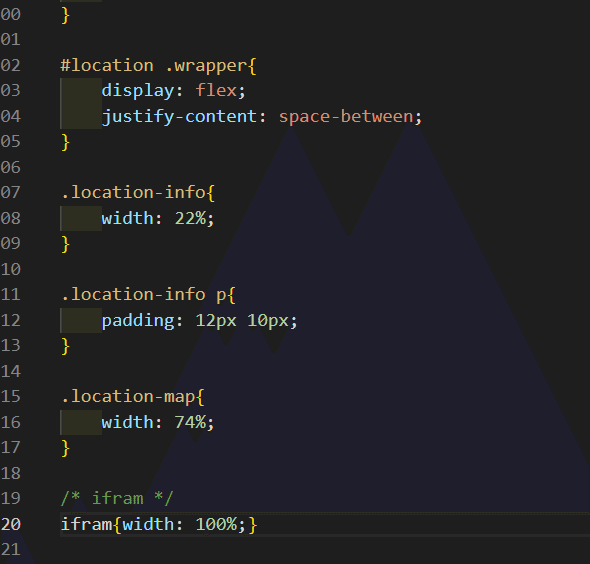Click the '.location-map' selector
Screen dimensions: 590x564
tap(128, 397)
